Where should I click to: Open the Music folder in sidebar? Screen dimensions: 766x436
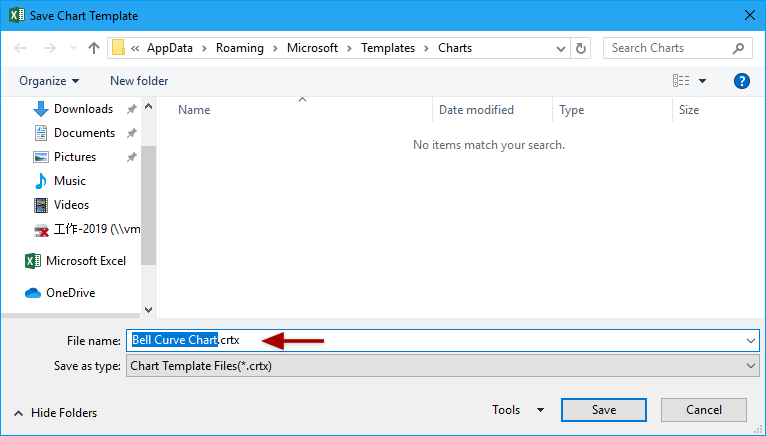click(x=69, y=181)
